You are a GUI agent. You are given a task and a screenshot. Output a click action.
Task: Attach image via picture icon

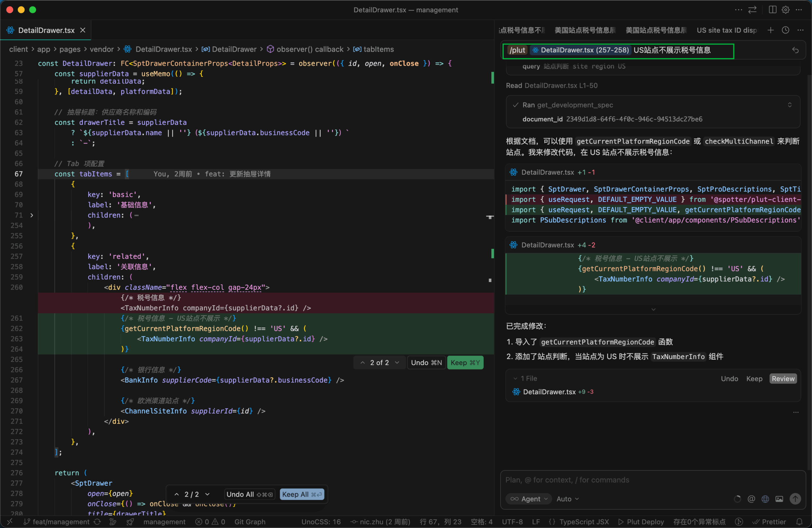tap(779, 499)
